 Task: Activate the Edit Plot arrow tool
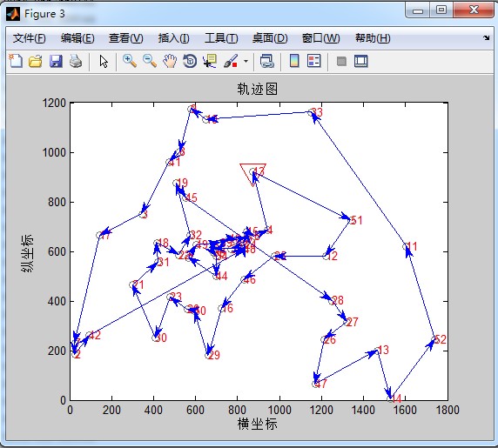coord(104,61)
